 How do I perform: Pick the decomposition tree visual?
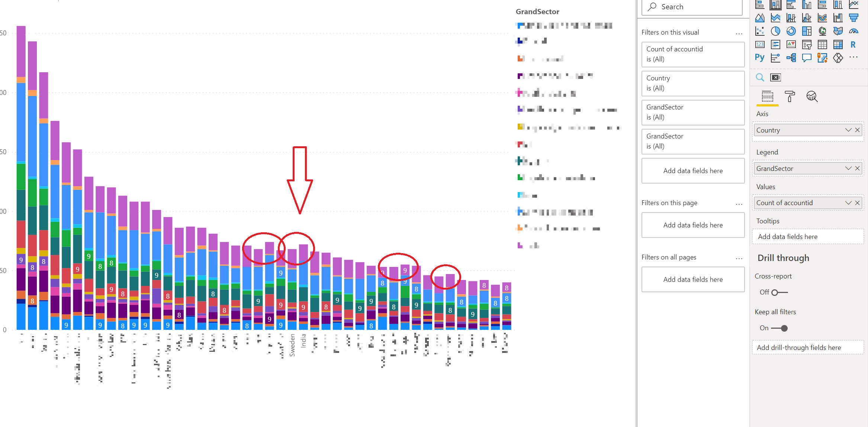(x=791, y=58)
